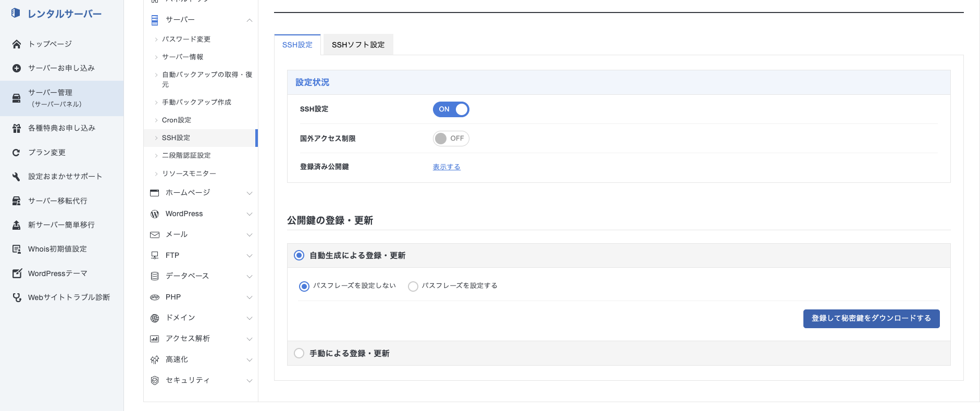980x411 pixels.
Task: Click the stethoscope icon for Webサイトトラブル診断
Action: [17, 297]
